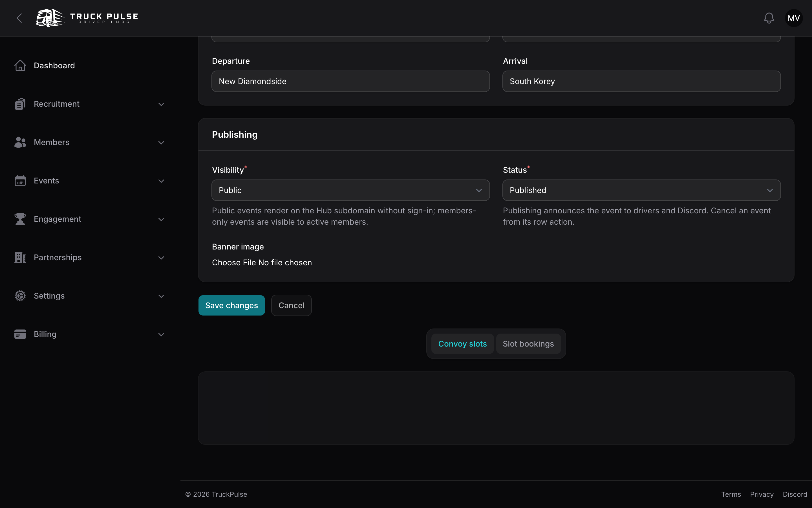Screen dimensions: 812x508
Task: Click the © 2026 TruckPulse text
Action: 216,494
